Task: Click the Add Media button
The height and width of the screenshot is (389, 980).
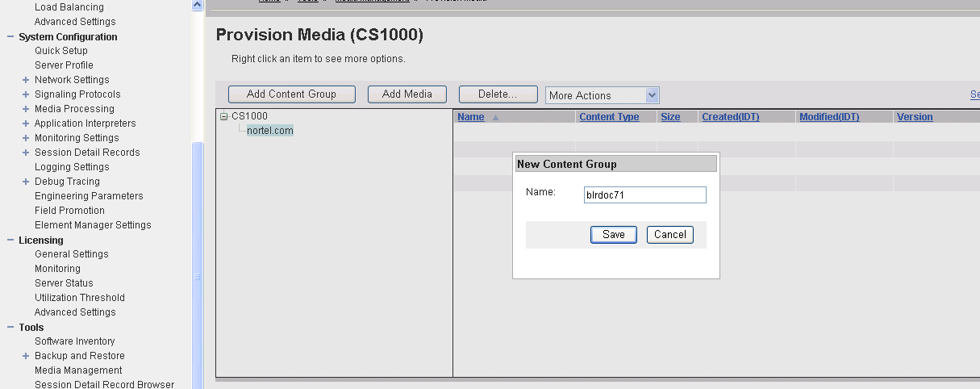Action: (x=407, y=94)
